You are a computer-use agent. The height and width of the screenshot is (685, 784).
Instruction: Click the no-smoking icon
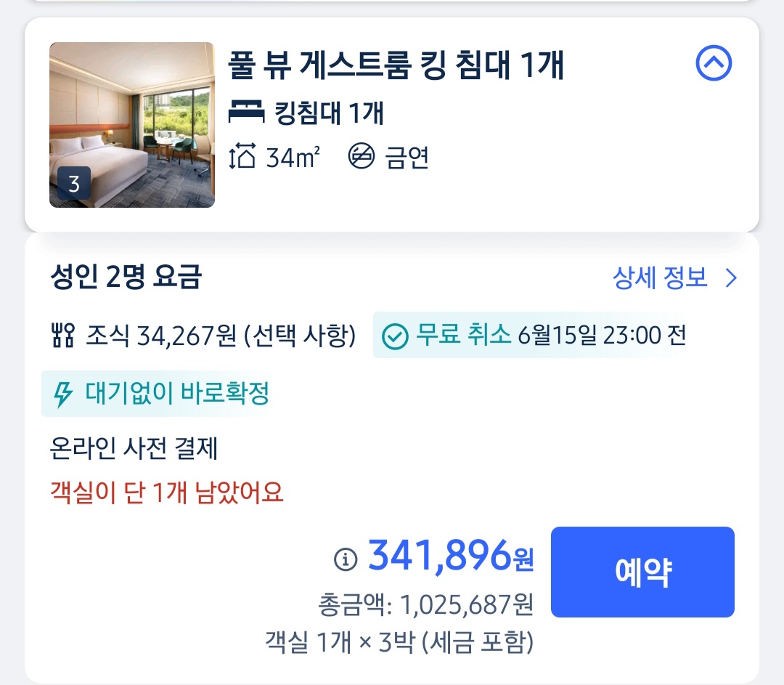pyautogui.click(x=361, y=157)
